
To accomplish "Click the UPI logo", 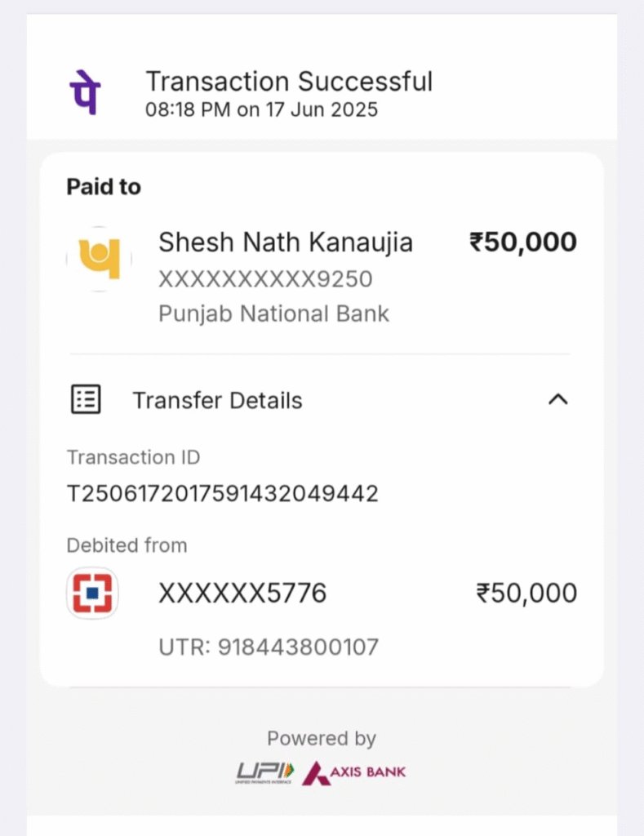I will pos(265,772).
